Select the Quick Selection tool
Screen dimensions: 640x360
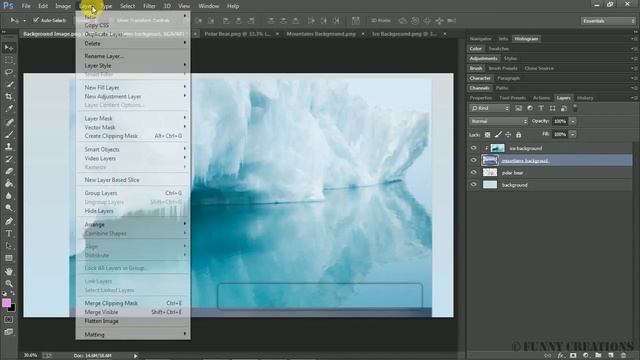(x=9, y=84)
